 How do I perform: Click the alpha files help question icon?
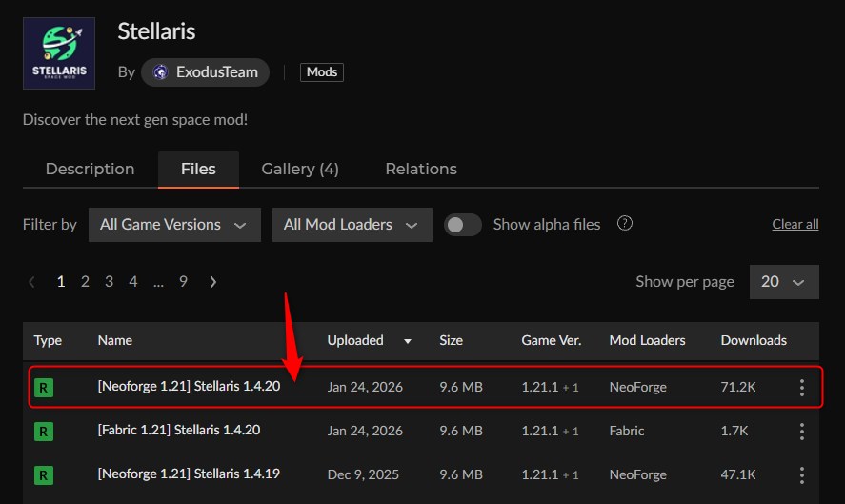625,223
